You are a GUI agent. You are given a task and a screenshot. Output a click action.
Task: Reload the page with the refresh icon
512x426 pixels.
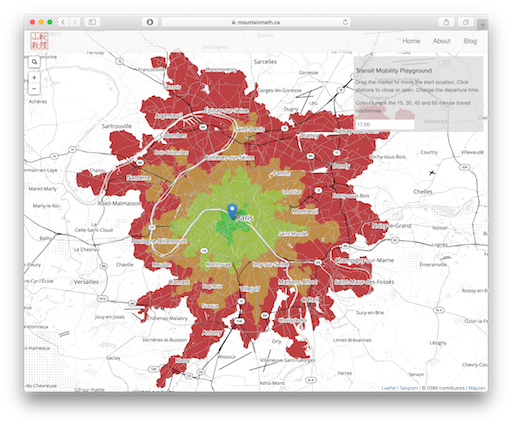[x=345, y=22]
